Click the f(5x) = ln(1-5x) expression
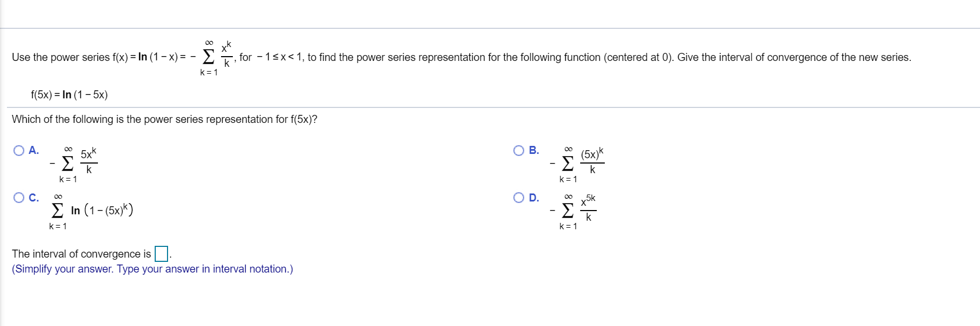The width and height of the screenshot is (980, 326). (69, 95)
